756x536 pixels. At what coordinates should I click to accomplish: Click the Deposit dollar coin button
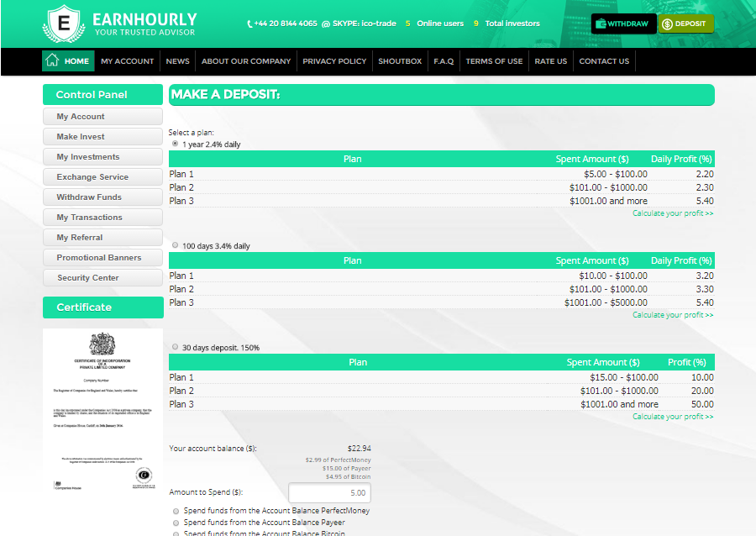tap(685, 24)
